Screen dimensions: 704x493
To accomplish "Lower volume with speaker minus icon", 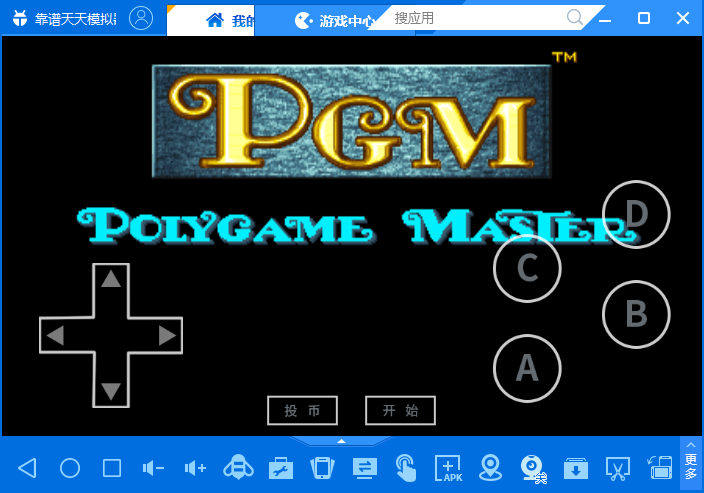I will [153, 468].
